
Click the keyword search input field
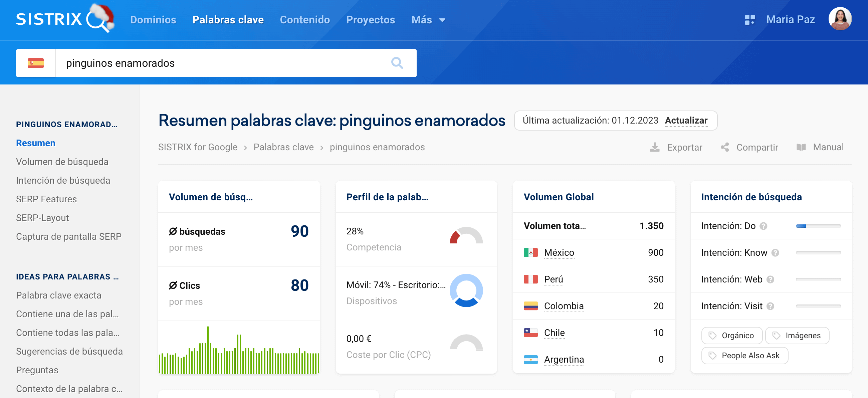pos(222,63)
